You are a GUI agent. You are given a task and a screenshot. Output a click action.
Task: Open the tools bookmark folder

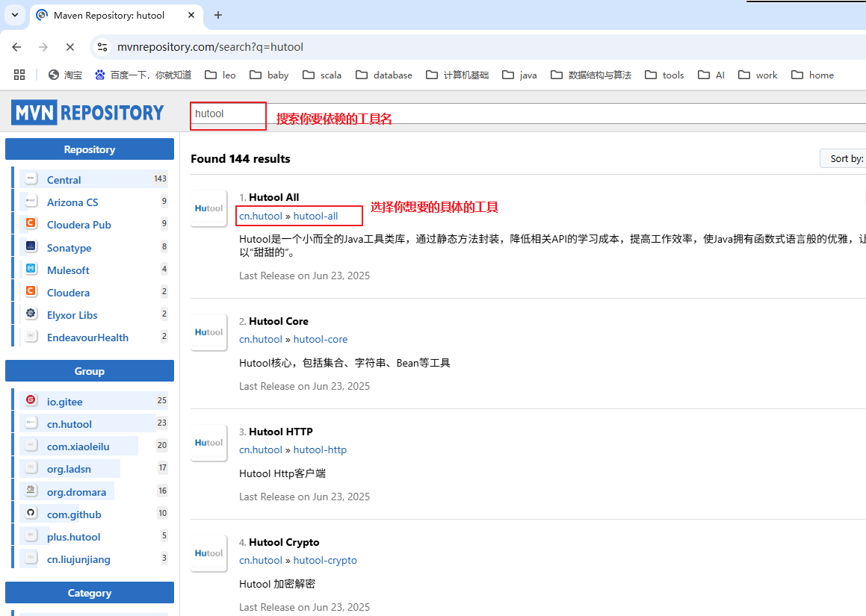(664, 75)
